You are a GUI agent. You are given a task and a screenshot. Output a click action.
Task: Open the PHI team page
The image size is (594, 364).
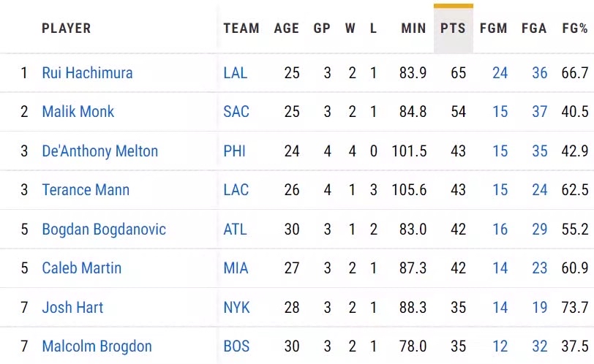pyautogui.click(x=235, y=151)
